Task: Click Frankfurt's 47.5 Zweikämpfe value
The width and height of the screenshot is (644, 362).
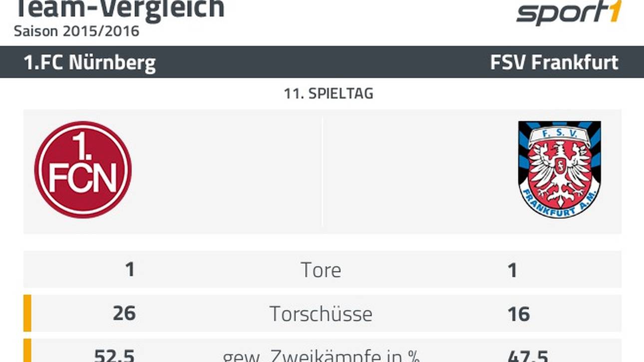Action: pyautogui.click(x=528, y=356)
